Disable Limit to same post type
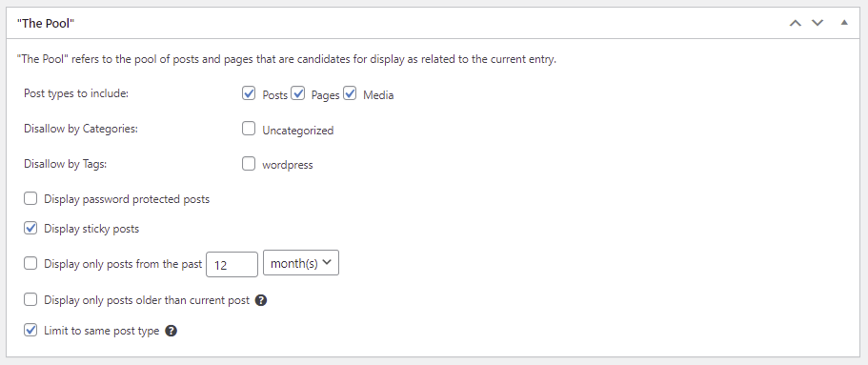868x365 pixels. coord(30,330)
